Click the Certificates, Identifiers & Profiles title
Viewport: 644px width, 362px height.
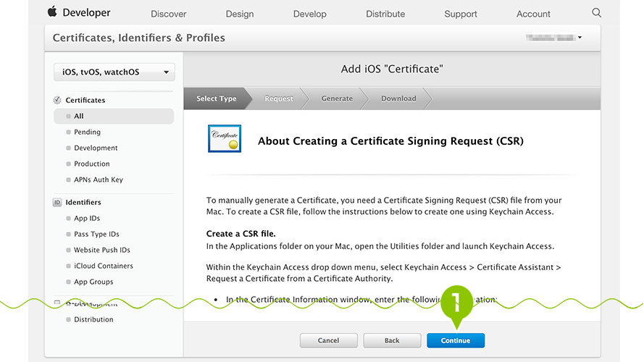139,38
